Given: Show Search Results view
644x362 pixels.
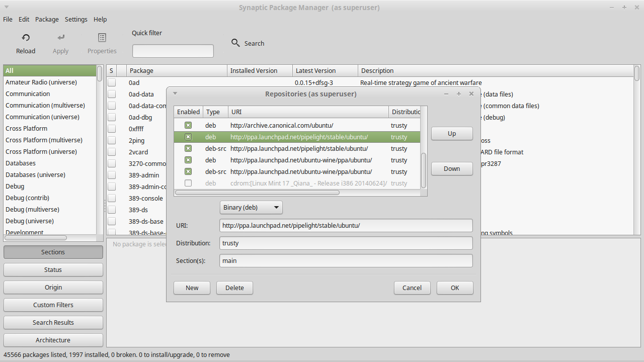Looking at the screenshot, I should click(x=53, y=323).
